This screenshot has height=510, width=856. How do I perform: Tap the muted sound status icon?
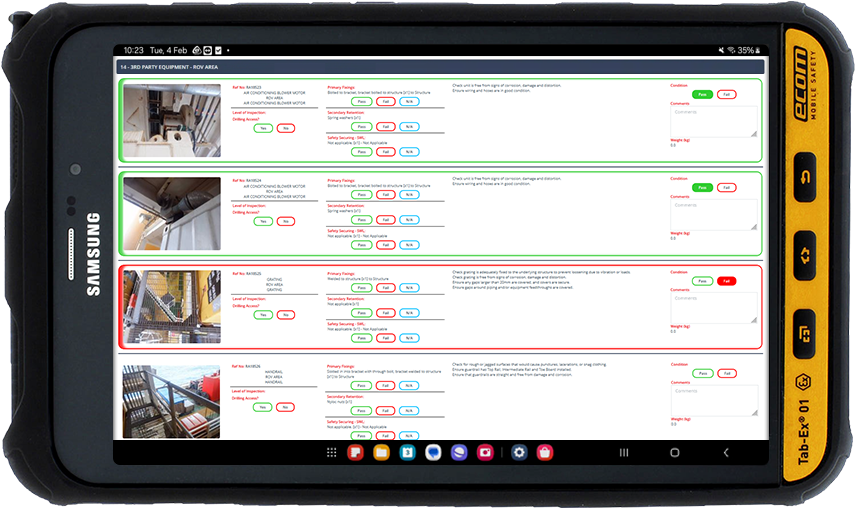point(722,50)
